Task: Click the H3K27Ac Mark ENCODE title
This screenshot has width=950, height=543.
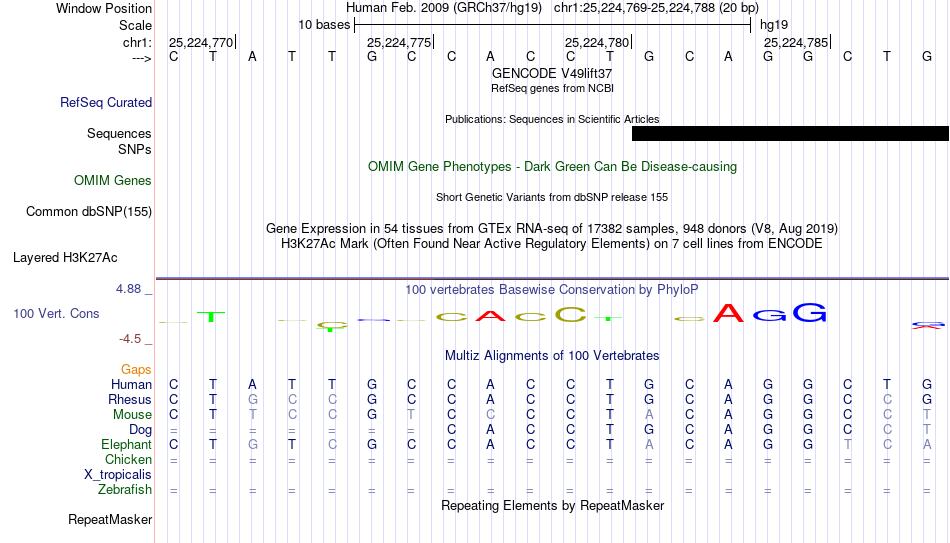Action: point(552,244)
